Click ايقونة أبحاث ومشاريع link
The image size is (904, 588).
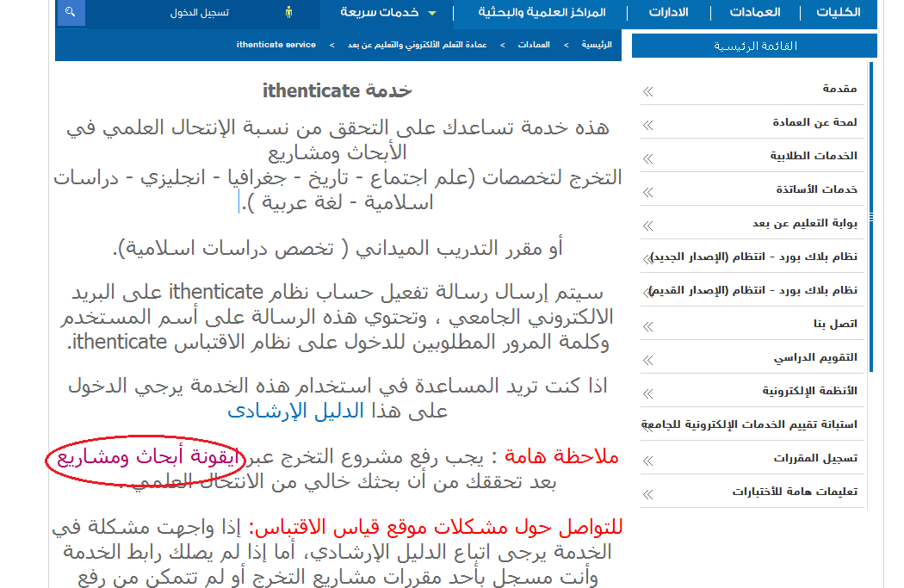click(148, 457)
